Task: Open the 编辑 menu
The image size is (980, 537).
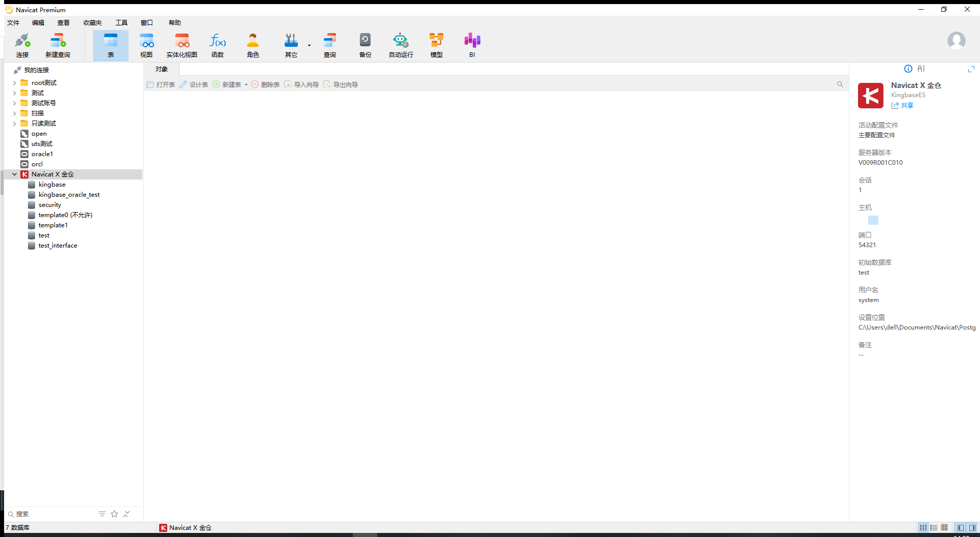Action: coord(38,22)
